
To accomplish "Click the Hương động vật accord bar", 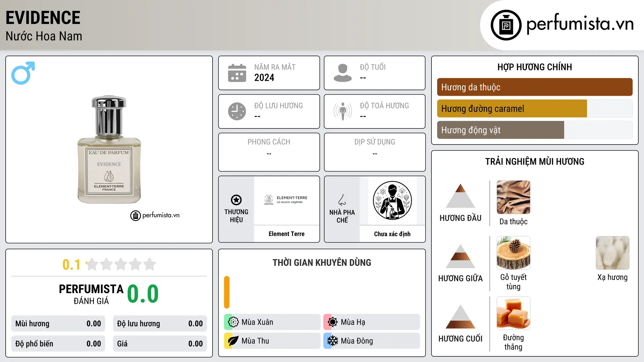I will pos(535,130).
